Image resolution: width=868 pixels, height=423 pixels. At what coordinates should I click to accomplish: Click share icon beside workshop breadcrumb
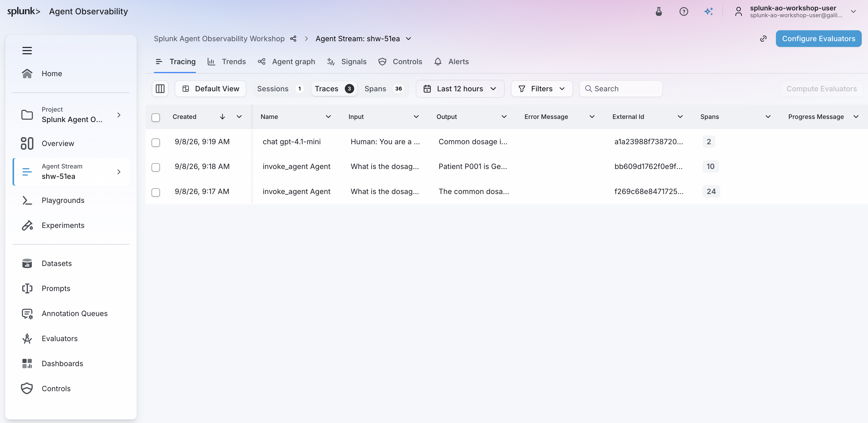(x=293, y=39)
